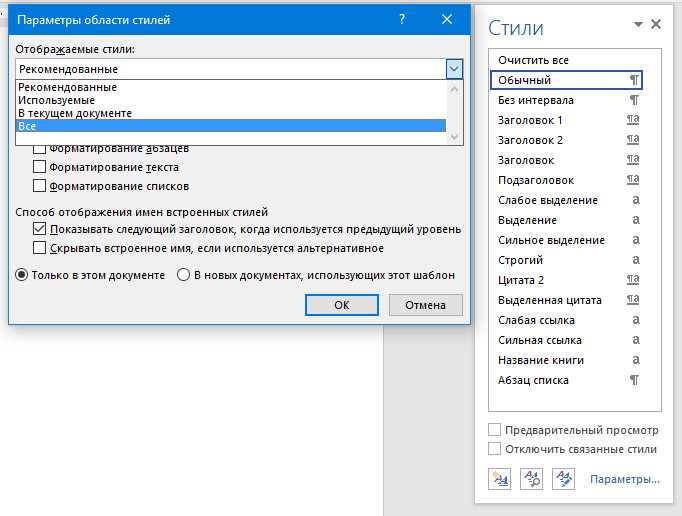
Task: Choose В текущем документе option
Action: 231,113
